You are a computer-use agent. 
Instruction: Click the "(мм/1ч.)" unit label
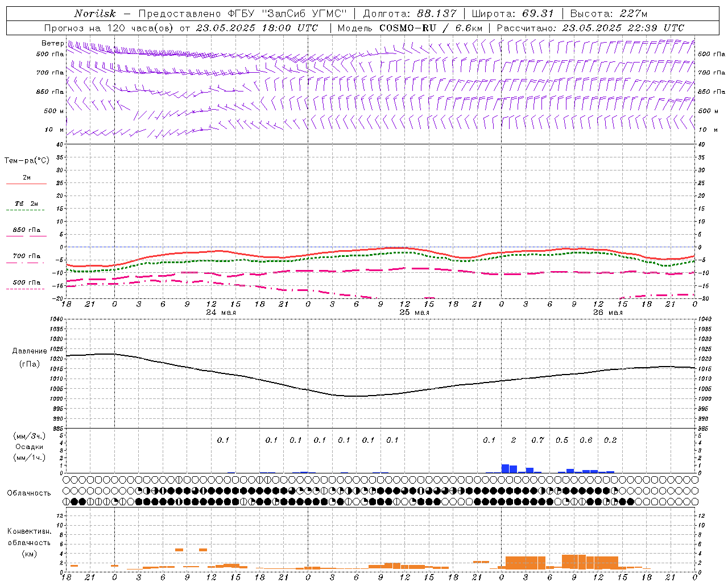click(x=30, y=458)
